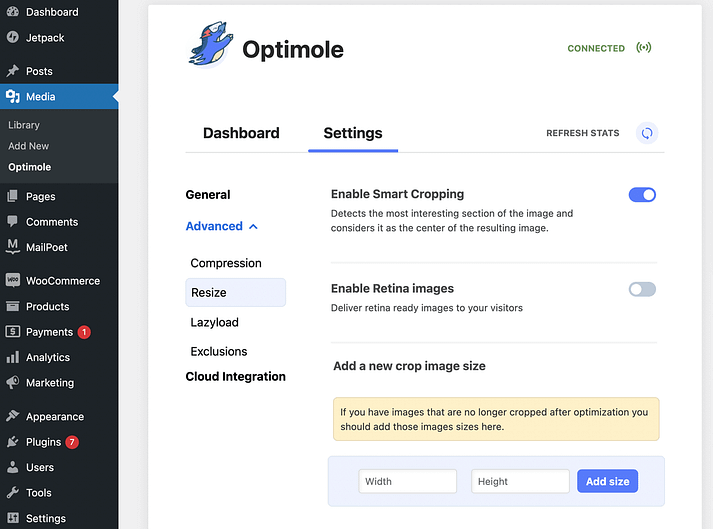Open WooCommerce in the admin sidebar
The width and height of the screenshot is (713, 529).
pos(62,281)
